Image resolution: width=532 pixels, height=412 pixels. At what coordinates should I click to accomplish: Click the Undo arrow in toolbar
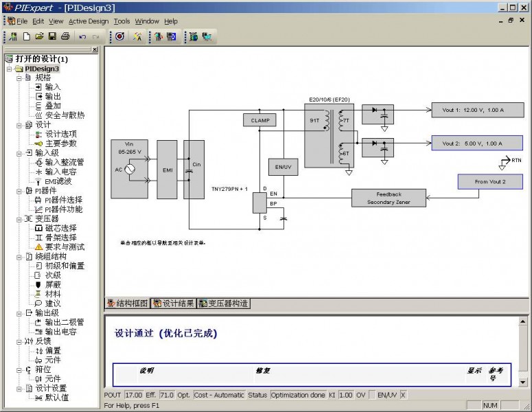82,36
